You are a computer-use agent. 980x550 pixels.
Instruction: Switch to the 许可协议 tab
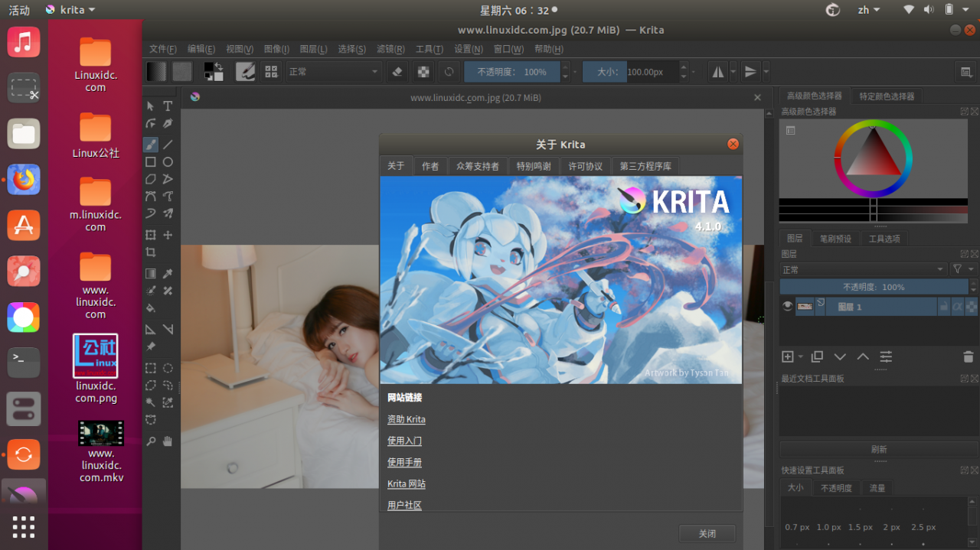pos(586,166)
